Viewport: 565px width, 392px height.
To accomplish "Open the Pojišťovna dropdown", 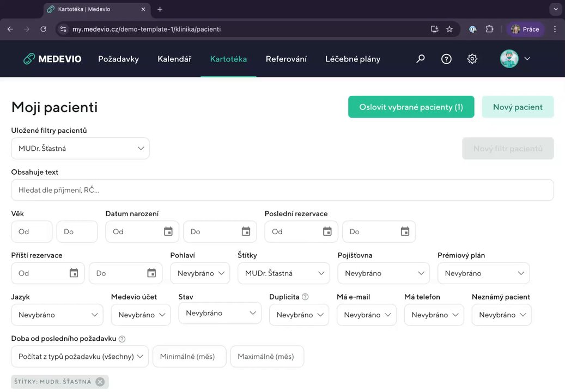I will (x=384, y=273).
